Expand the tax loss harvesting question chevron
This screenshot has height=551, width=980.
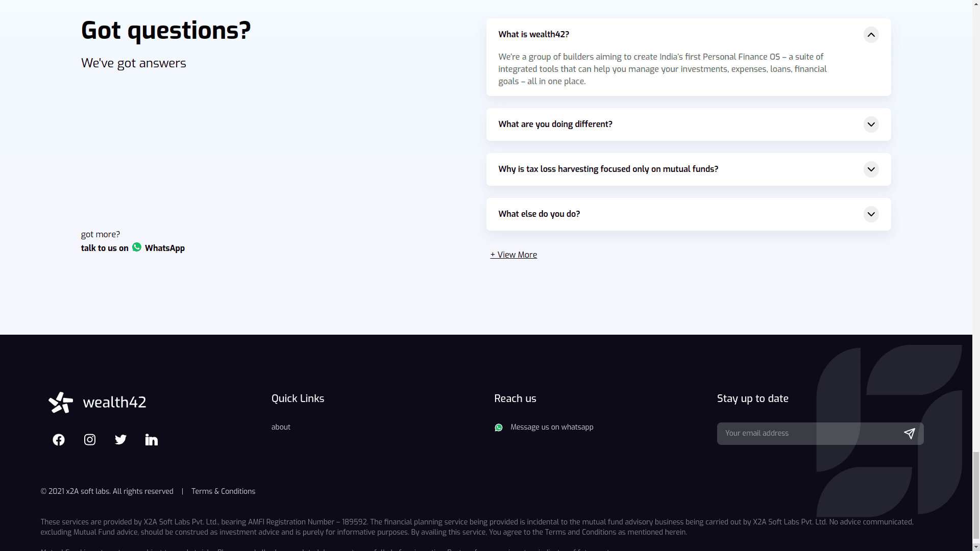tap(871, 169)
